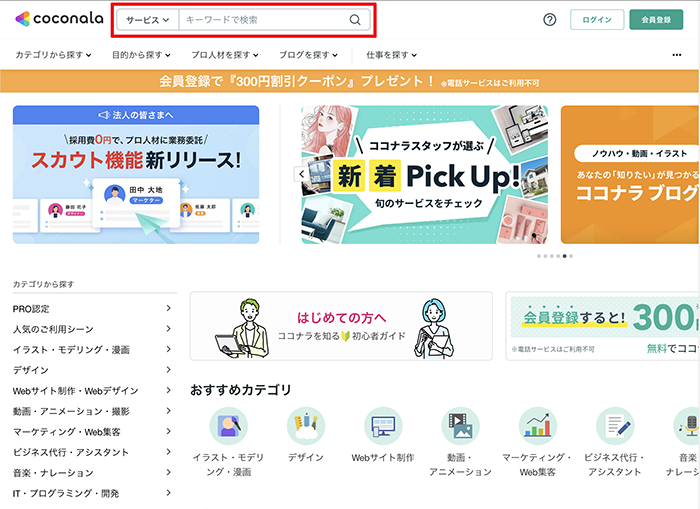Open the 新着 Pick Up! banner
The image size is (700, 509).
click(425, 175)
